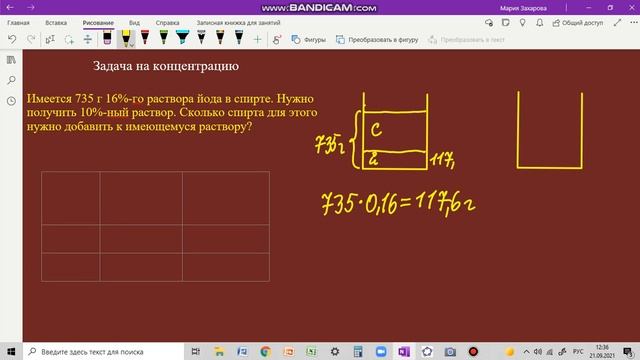
Task: Show notebook navigation panel icon
Action: coord(11,60)
